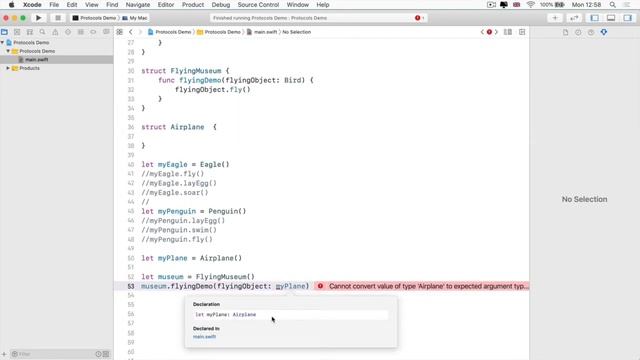Open Protocols Demo folder breadcrumb in jump bar
This screenshot has width=640, height=360.
point(219,32)
